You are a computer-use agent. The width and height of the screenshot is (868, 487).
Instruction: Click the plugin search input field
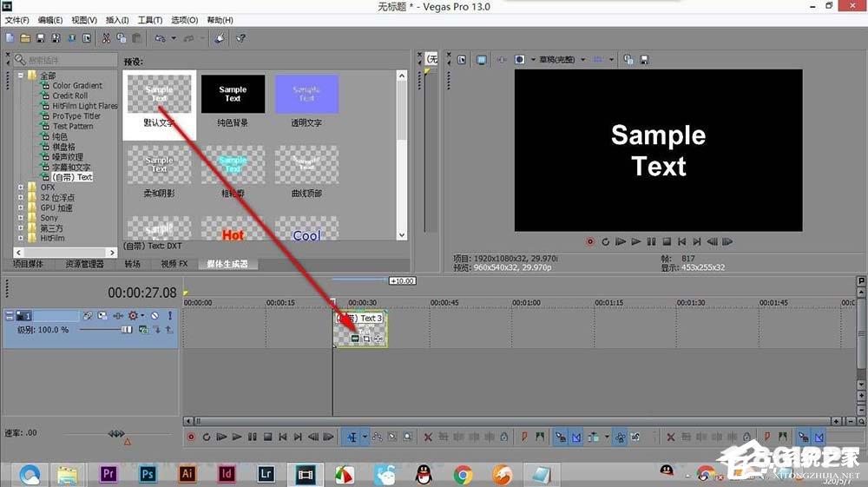pyautogui.click(x=65, y=60)
